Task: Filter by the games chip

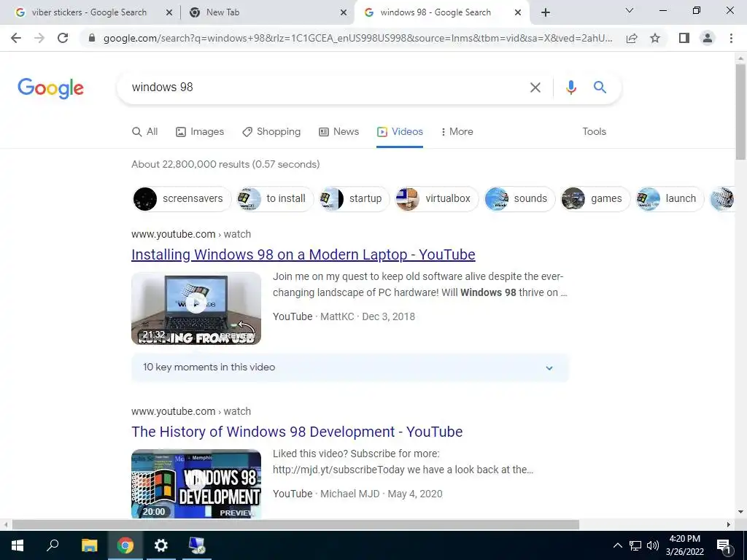Action: coord(595,198)
